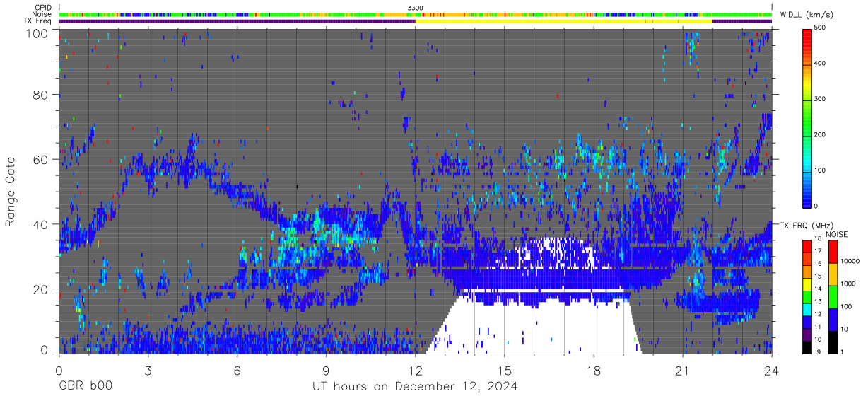
Task: Click the yellow segment of TX Freq strip
Action: (564, 21)
